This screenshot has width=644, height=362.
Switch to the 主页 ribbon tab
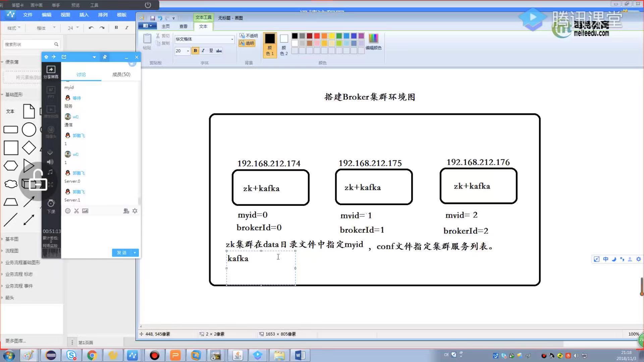(166, 26)
